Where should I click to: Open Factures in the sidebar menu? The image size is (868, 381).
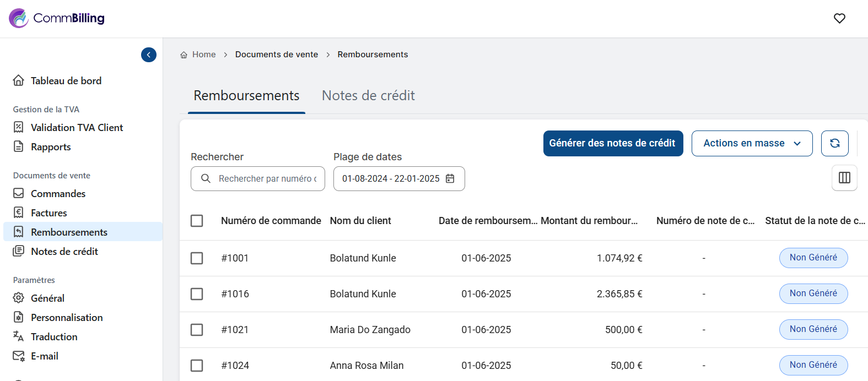[48, 213]
